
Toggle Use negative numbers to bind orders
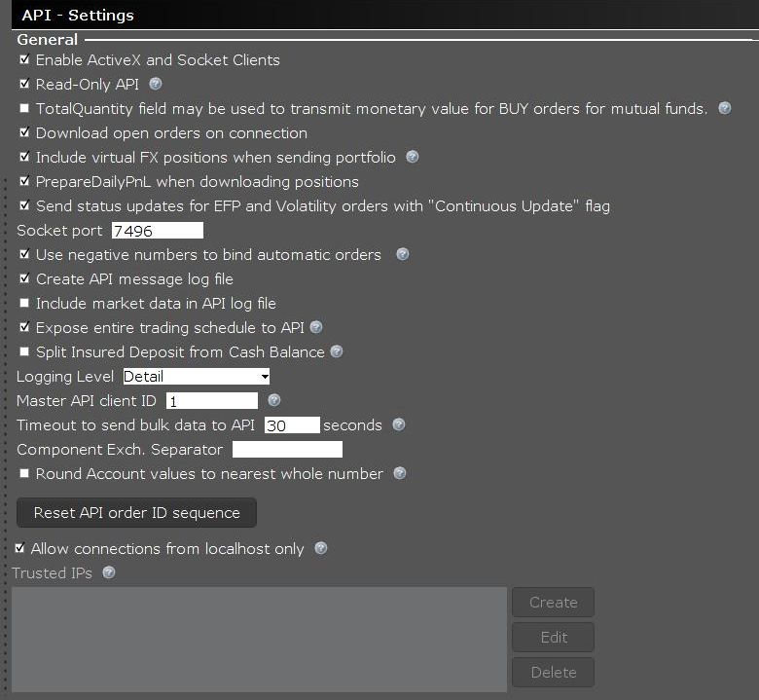tap(24, 254)
